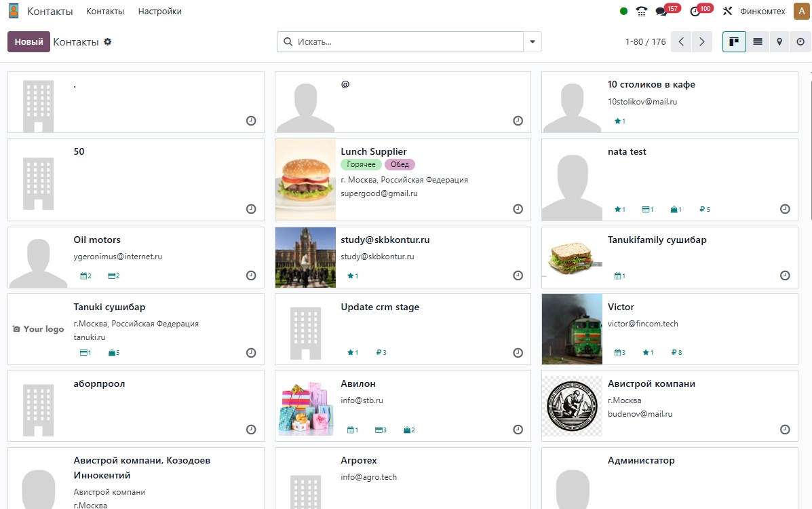812x509 pixels.
Task: Open the VoIP phone dialer icon
Action: click(x=642, y=12)
